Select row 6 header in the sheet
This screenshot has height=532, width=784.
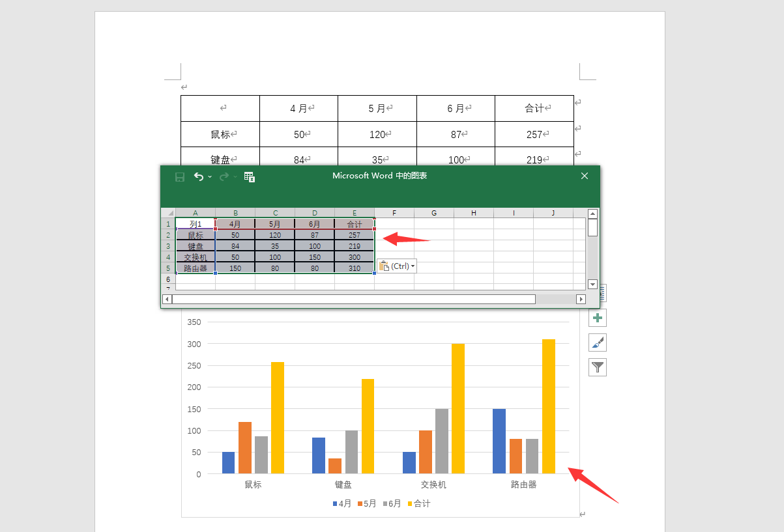[168, 279]
